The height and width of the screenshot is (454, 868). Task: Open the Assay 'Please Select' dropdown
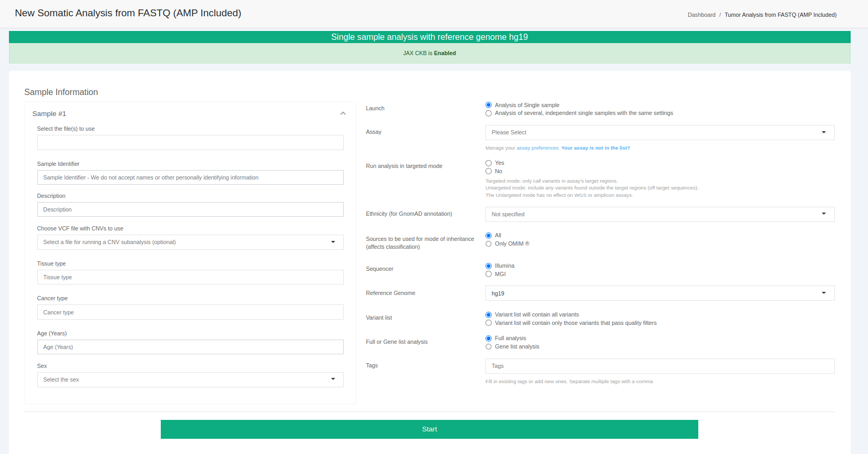click(659, 132)
